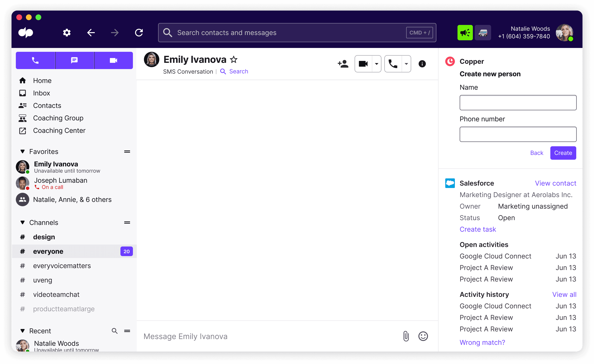Toggle the Channels section collapse
The height and width of the screenshot is (364, 594).
click(x=22, y=223)
